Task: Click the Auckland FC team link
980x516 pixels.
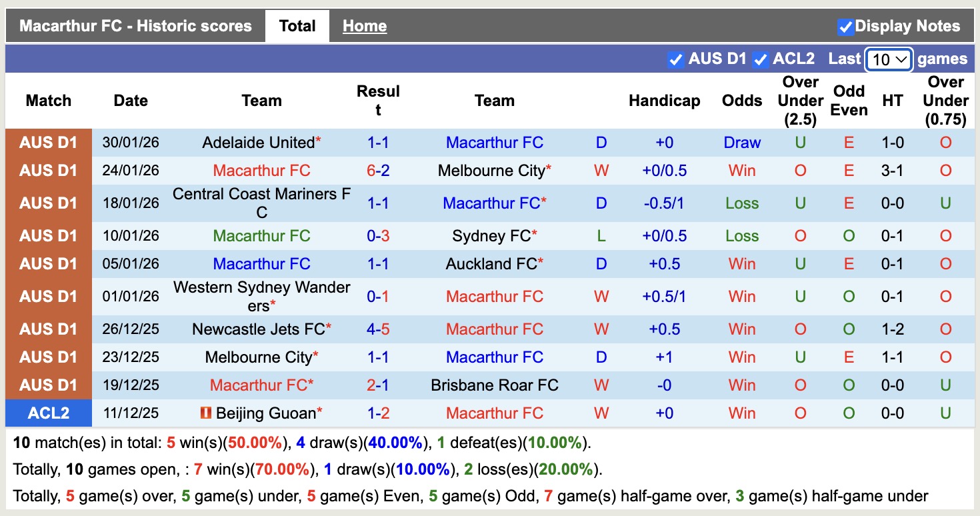Action: point(495,263)
